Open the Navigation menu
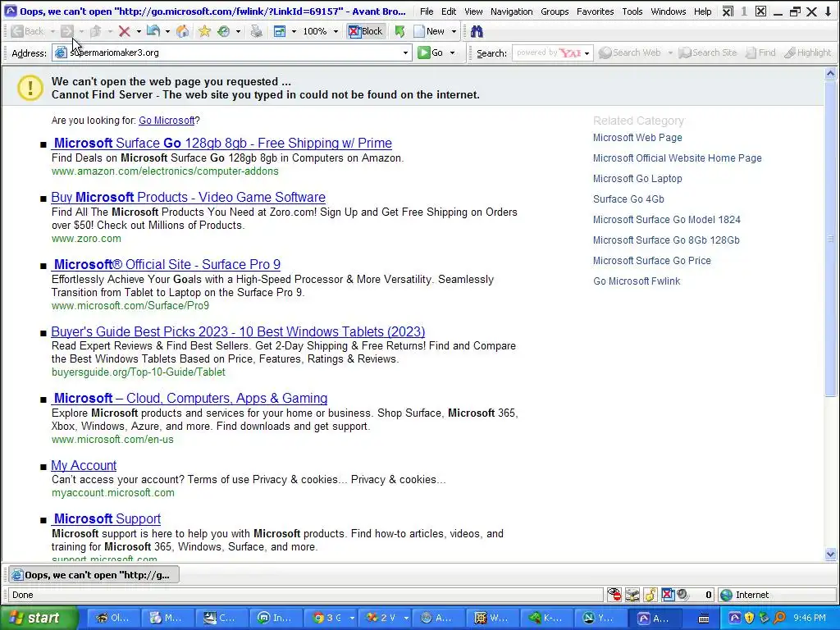This screenshot has width=840, height=630. [511, 11]
